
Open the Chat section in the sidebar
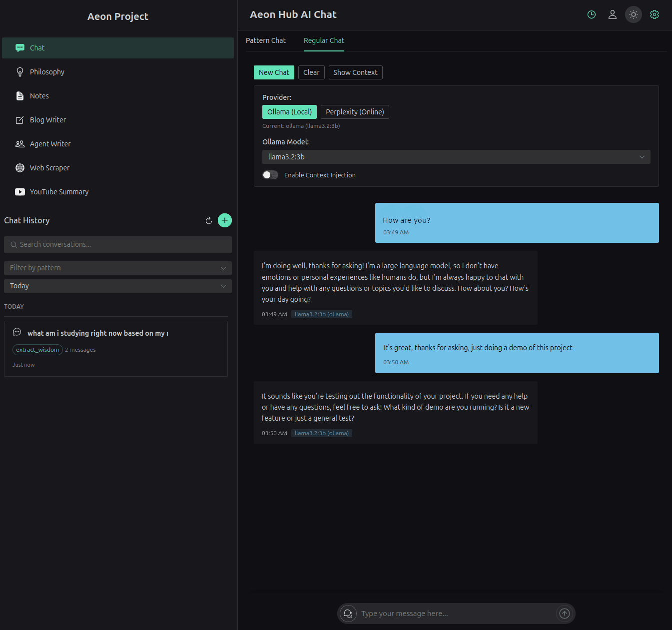point(36,47)
